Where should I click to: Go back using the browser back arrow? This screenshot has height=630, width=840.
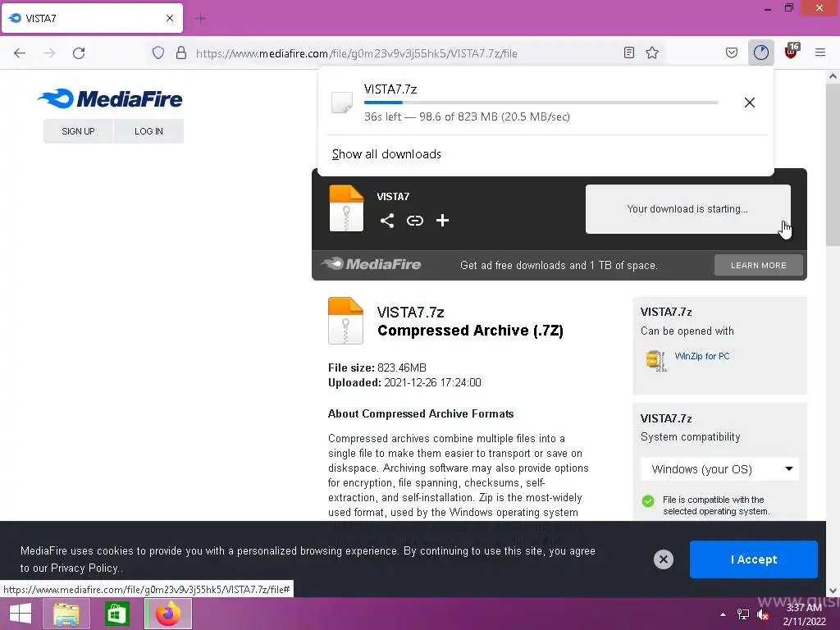(x=20, y=52)
